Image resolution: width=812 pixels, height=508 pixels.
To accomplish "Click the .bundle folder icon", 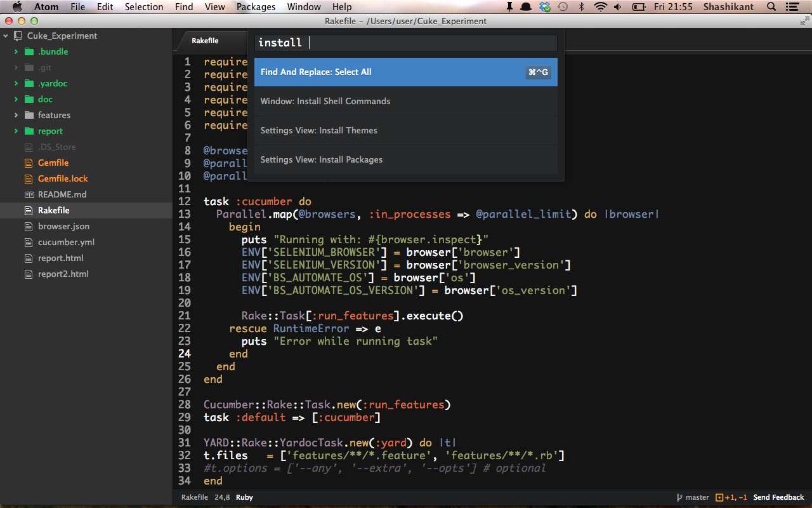I will click(x=29, y=51).
